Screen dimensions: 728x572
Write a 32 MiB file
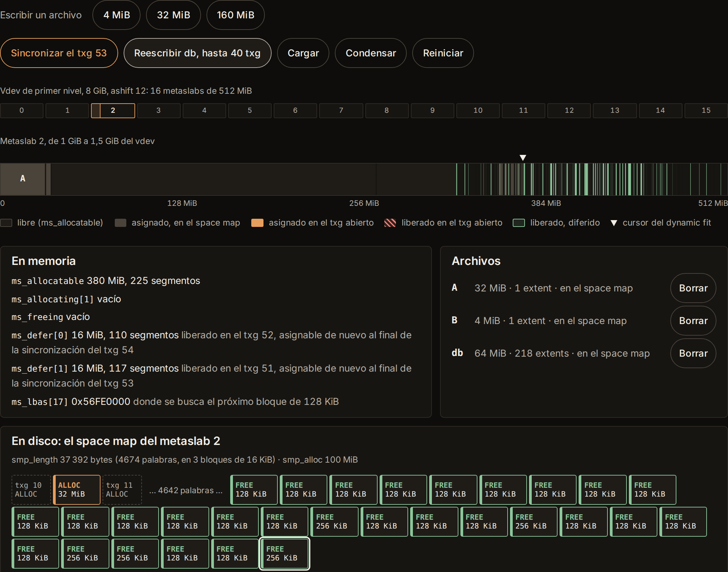[x=174, y=15]
